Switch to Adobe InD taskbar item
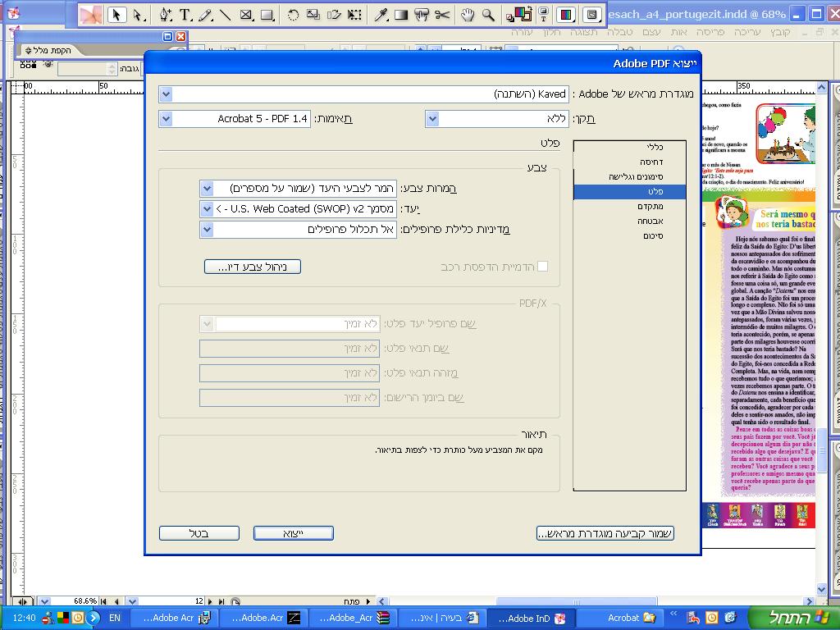The height and width of the screenshot is (630, 840). 531,618
